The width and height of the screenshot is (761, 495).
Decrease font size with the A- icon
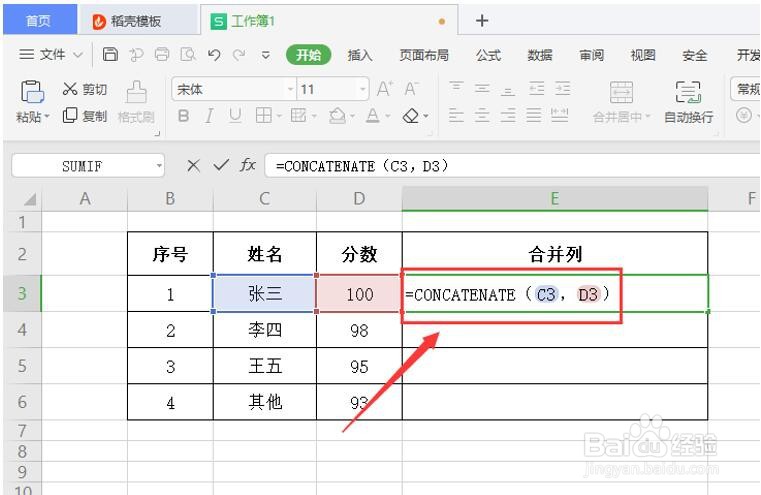411,89
